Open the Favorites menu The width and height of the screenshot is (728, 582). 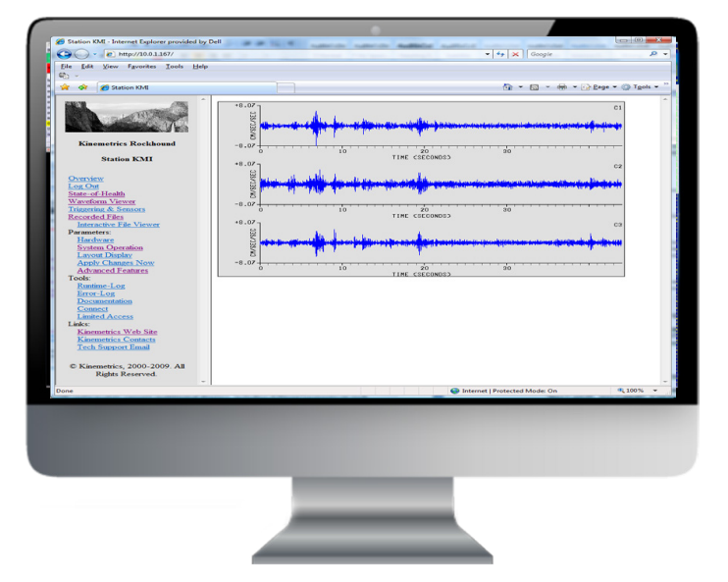tap(142, 67)
